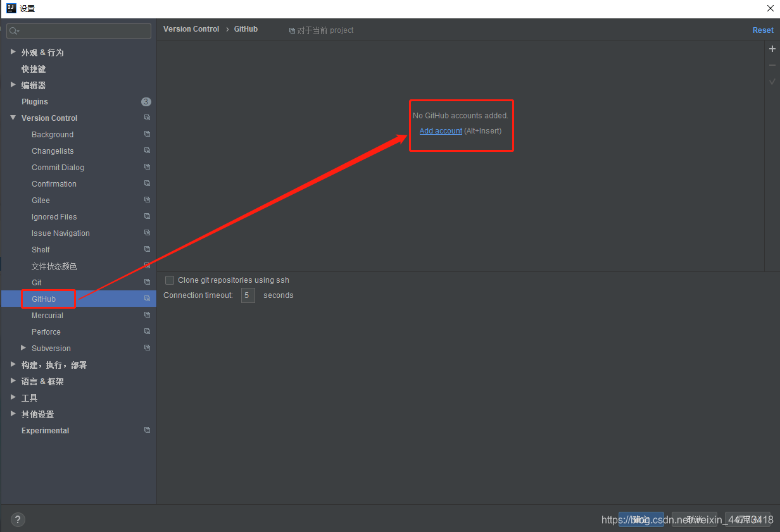Click the project-level icon beside Changelists
Screen dimensions: 780x532
point(147,151)
